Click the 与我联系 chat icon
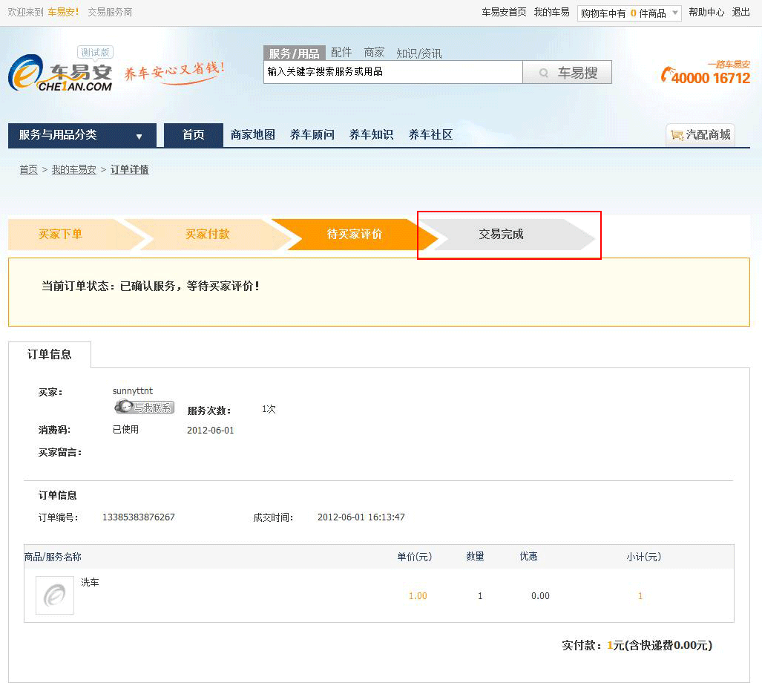This screenshot has height=700, width=762. pyautogui.click(x=144, y=407)
